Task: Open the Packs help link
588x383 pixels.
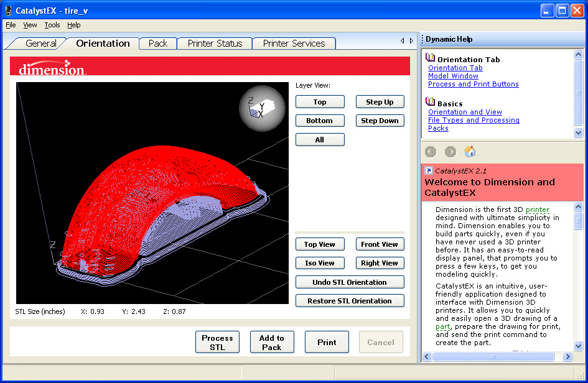Action: coord(438,128)
